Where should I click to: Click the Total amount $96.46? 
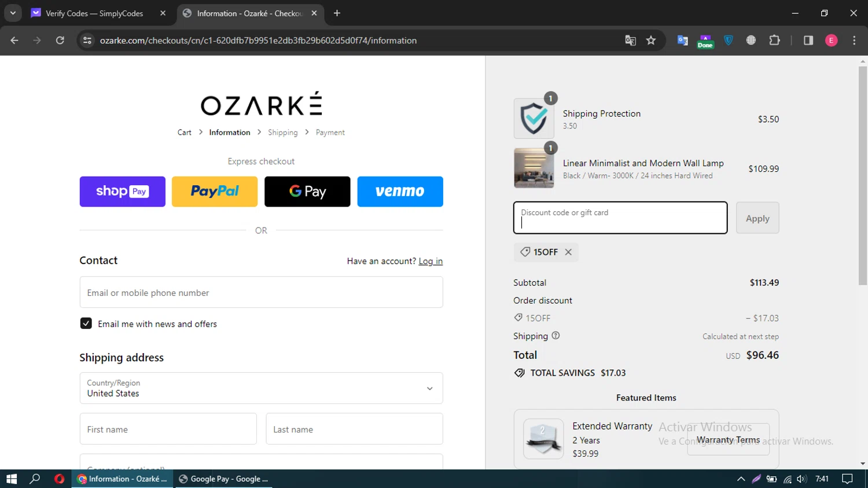(762, 355)
